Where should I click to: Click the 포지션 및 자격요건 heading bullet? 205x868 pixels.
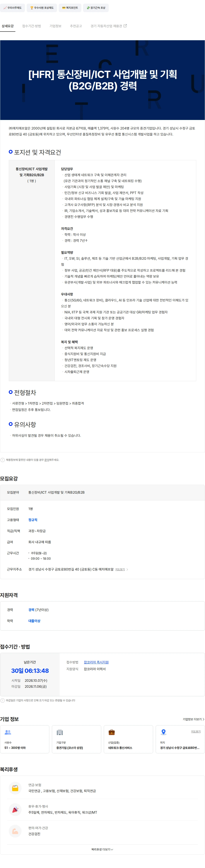point(11,152)
